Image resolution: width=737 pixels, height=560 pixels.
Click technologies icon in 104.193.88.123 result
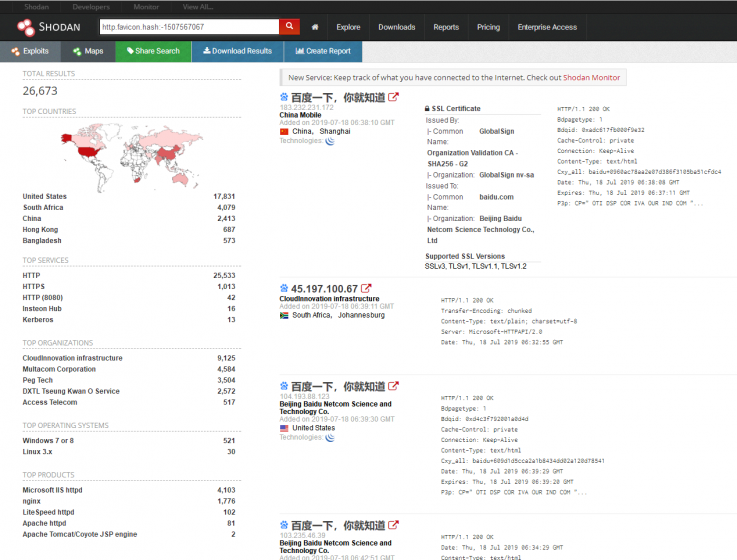tap(330, 438)
